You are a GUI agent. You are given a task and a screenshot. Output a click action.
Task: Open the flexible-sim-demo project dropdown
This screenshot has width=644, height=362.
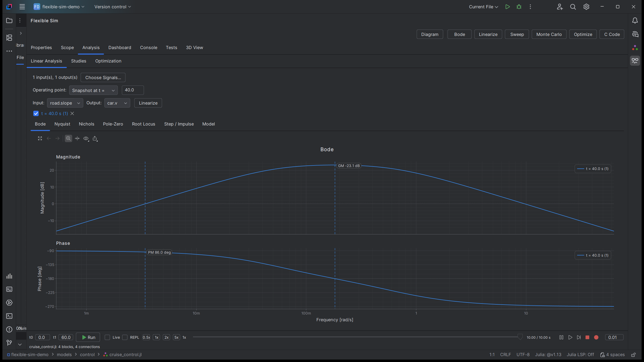[59, 7]
